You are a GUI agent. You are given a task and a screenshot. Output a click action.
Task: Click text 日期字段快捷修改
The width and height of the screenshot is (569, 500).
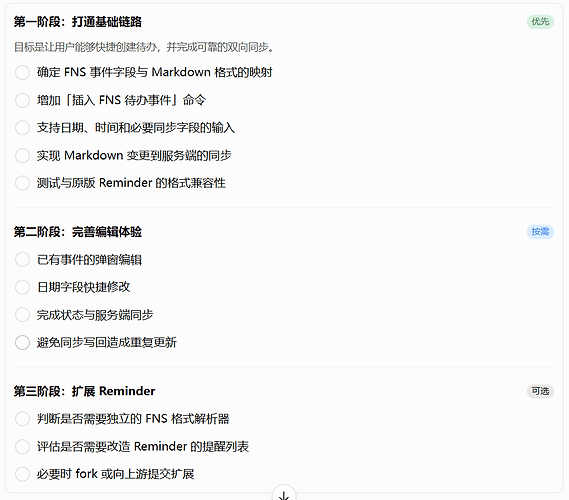(x=83, y=287)
